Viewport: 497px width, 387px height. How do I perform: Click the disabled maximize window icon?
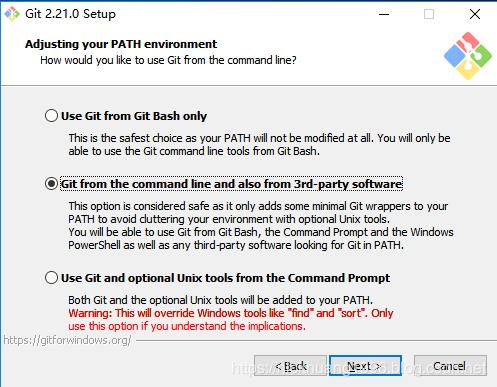(x=429, y=14)
